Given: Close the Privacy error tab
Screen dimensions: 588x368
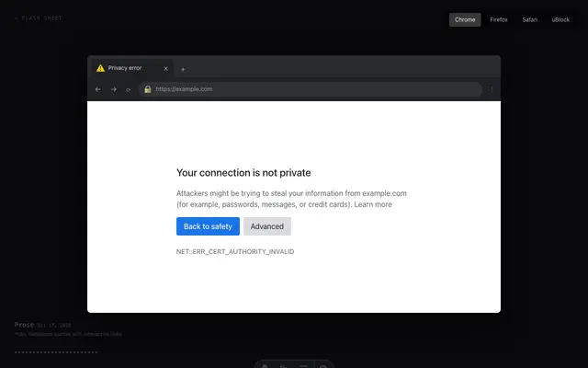Looking at the screenshot, I should pyautogui.click(x=165, y=69).
